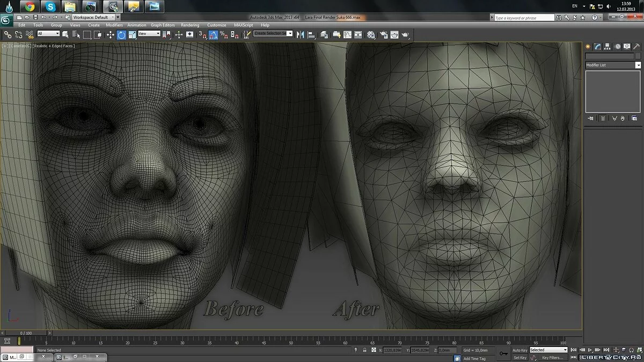Image resolution: width=644 pixels, height=362 pixels.
Task: Click the 0 / 100 time slider handle
Action: [25, 333]
